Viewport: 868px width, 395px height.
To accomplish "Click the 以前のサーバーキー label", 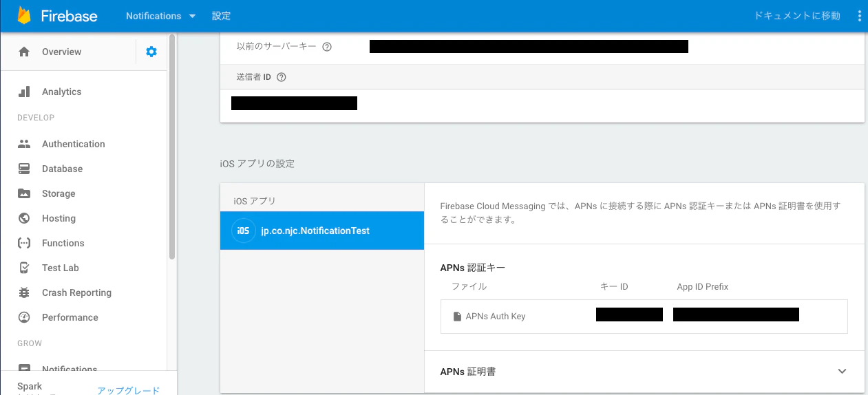I will 277,47.
